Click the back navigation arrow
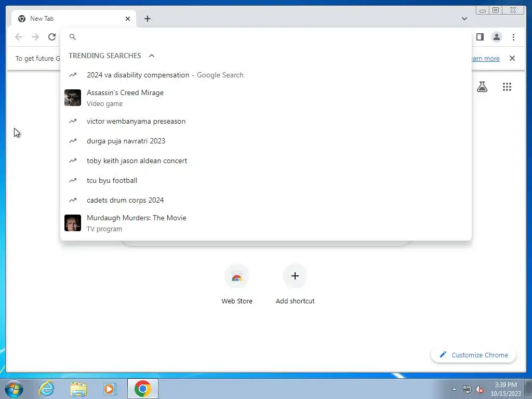The height and width of the screenshot is (399, 532). point(19,37)
